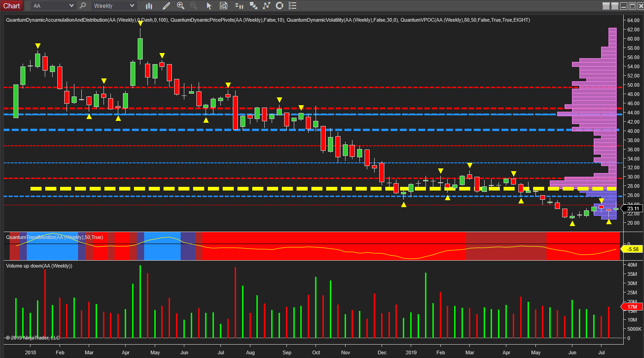Click the red 17M volume marker
Image resolution: width=644 pixels, height=358 pixels.
(x=632, y=307)
